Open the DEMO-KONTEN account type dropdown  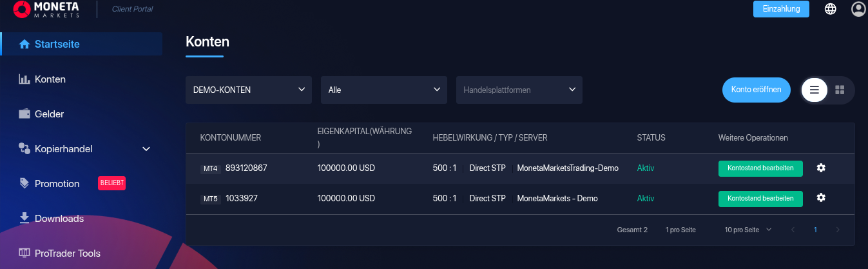click(x=248, y=90)
